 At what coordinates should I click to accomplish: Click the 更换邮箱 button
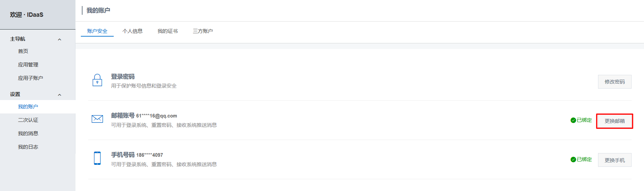click(614, 121)
